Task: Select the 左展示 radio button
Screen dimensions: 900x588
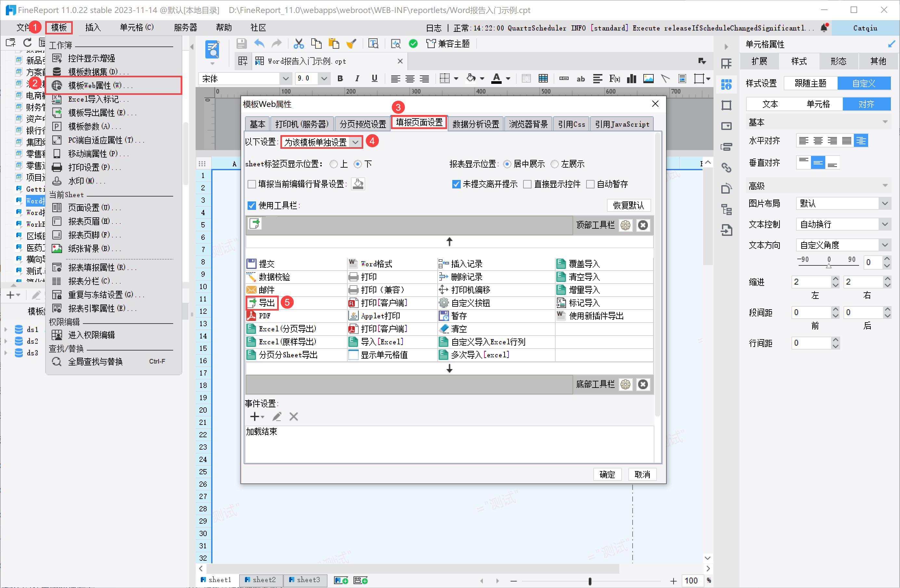Action: coord(555,164)
